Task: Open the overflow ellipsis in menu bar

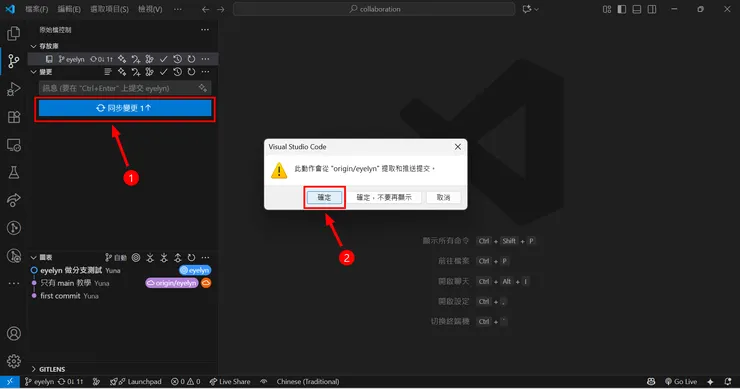Action: pyautogui.click(x=177, y=9)
